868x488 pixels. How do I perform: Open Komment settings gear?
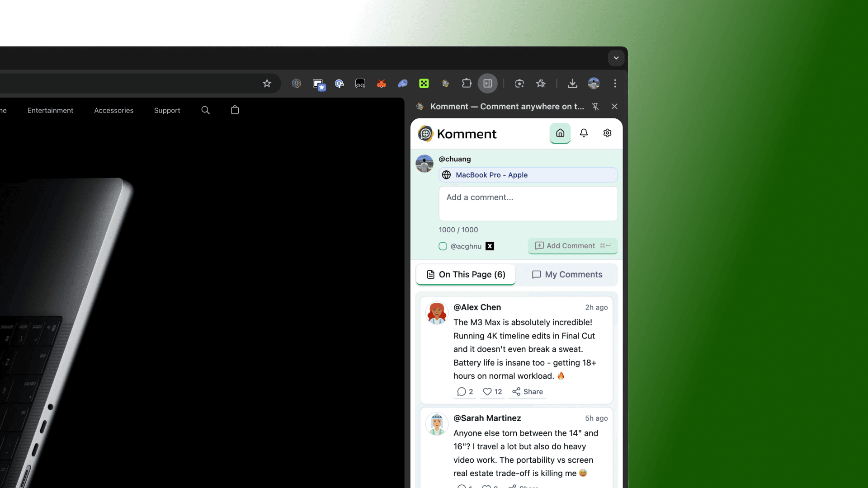607,133
